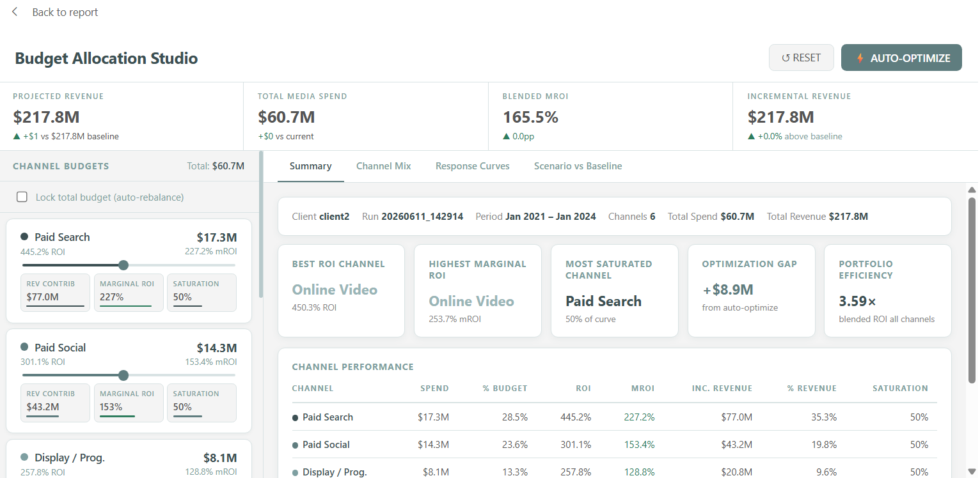Screen dimensions: 980x478
Task: Enable Lock total budget auto-rebalance checkbox
Action: tap(22, 197)
